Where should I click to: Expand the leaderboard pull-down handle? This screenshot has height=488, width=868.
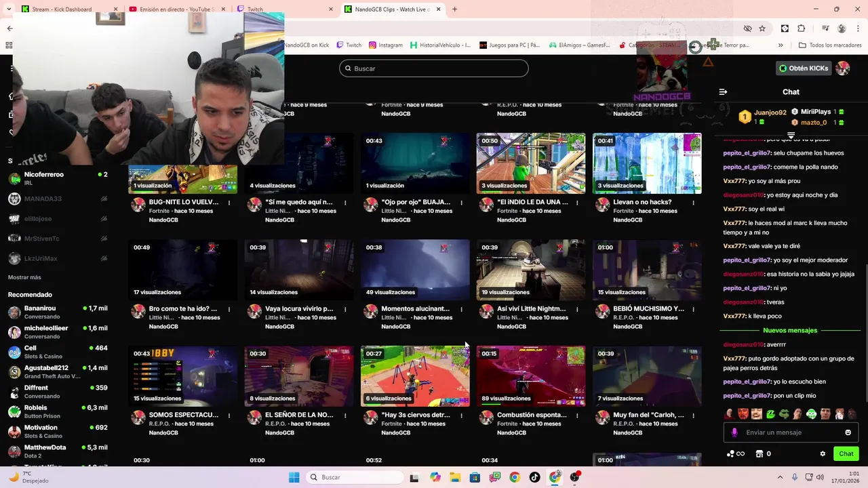pyautogui.click(x=791, y=136)
